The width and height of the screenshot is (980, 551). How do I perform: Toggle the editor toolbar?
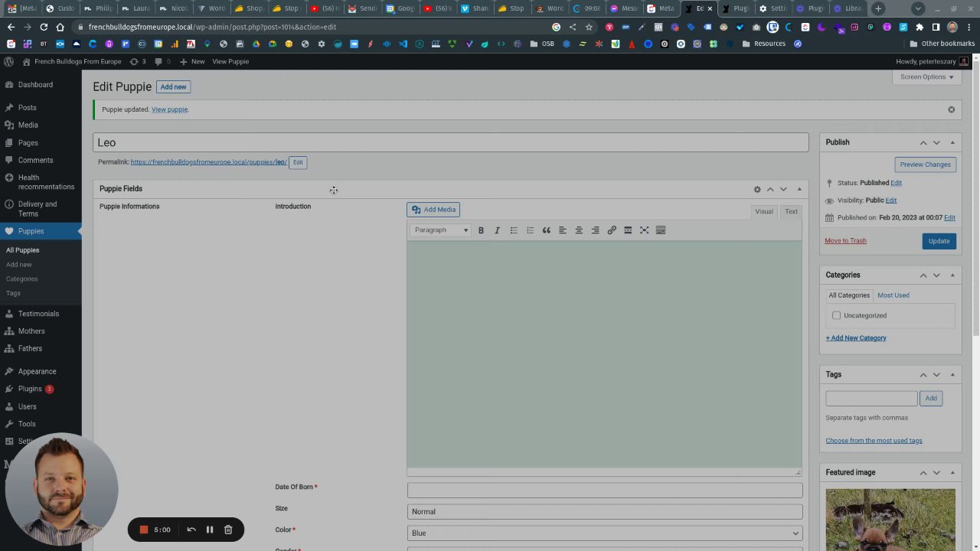pyautogui.click(x=661, y=230)
